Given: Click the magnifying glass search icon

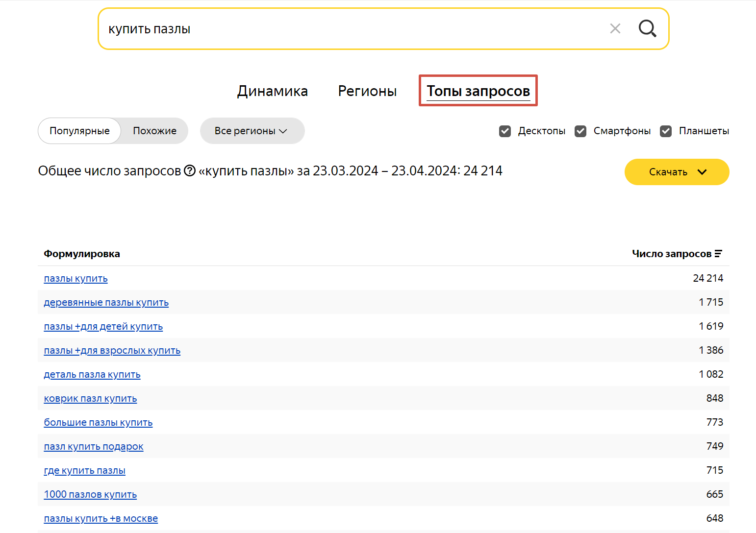Looking at the screenshot, I should point(647,29).
